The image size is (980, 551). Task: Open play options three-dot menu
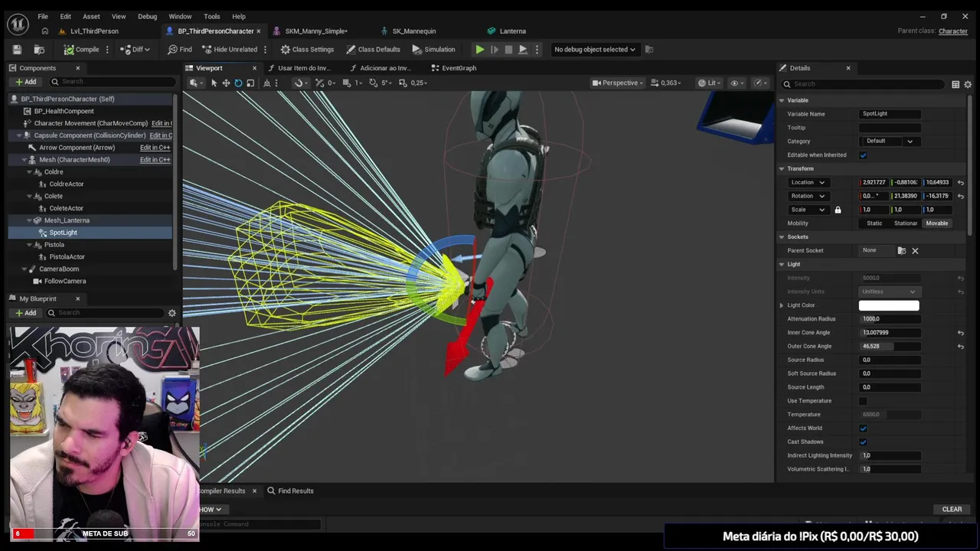[537, 49]
